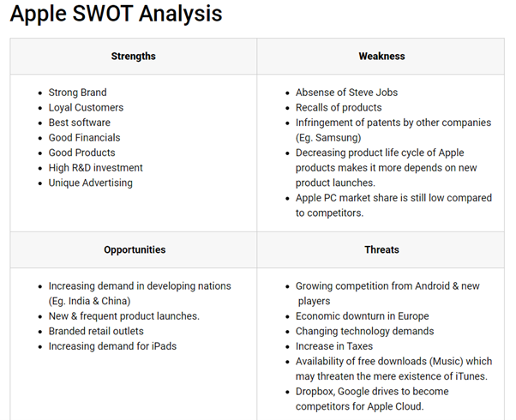
Task: Click the Opportunities header cell
Action: (x=133, y=249)
